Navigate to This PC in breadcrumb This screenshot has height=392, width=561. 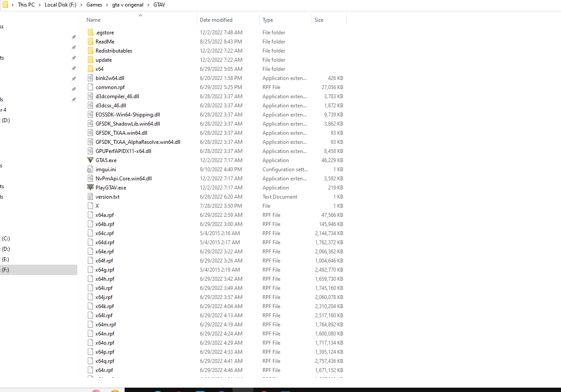[x=26, y=5]
